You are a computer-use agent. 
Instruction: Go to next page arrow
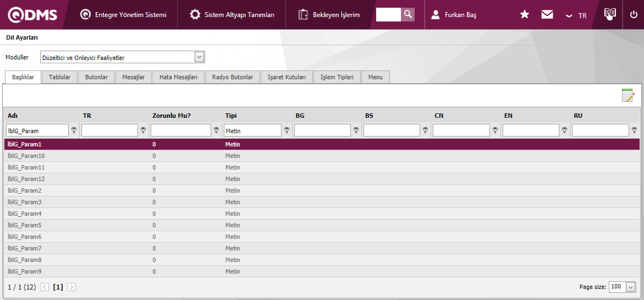71,287
